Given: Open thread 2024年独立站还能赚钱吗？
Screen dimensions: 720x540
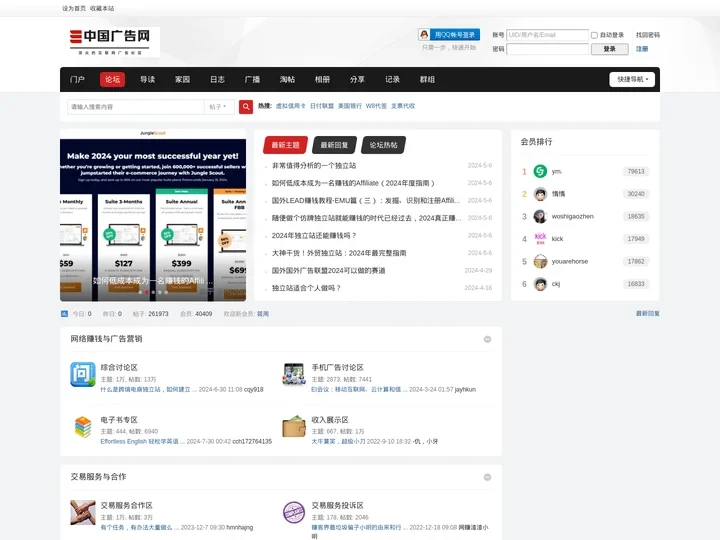Looking at the screenshot, I should pyautogui.click(x=314, y=236).
